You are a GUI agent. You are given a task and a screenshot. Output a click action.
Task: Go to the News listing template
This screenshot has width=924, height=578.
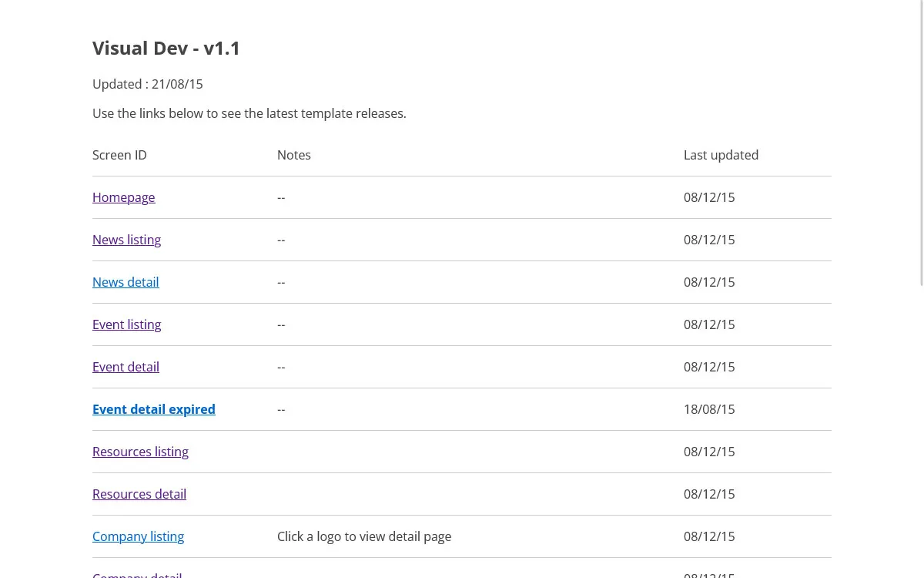coord(126,240)
